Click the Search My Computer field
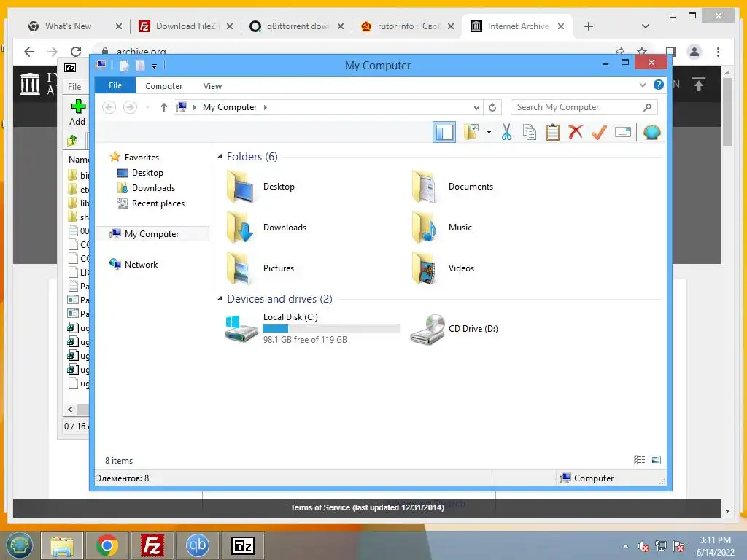The height and width of the screenshot is (560, 747). (x=584, y=107)
